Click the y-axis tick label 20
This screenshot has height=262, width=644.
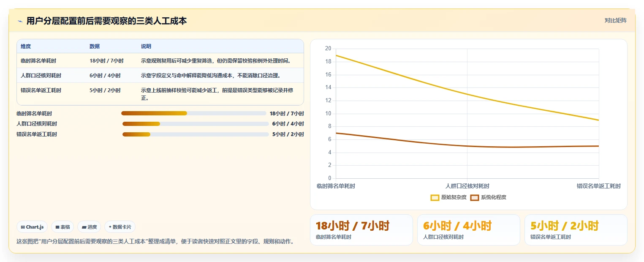pyautogui.click(x=328, y=49)
